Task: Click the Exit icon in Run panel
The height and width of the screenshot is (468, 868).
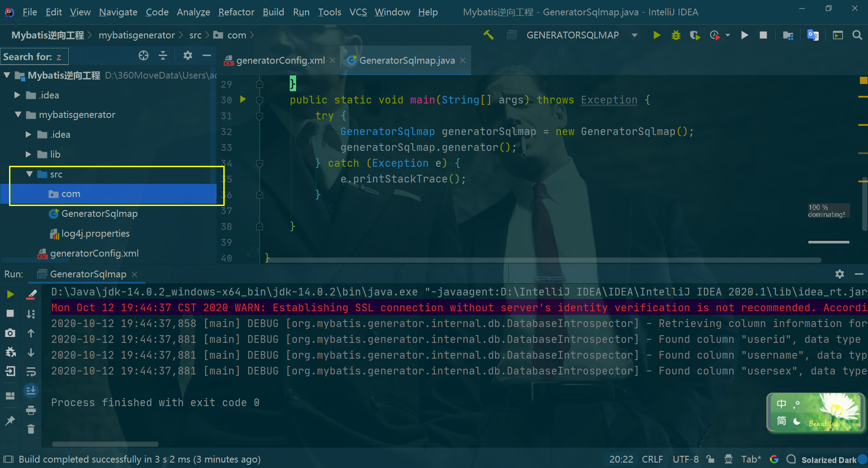Action: [10, 371]
